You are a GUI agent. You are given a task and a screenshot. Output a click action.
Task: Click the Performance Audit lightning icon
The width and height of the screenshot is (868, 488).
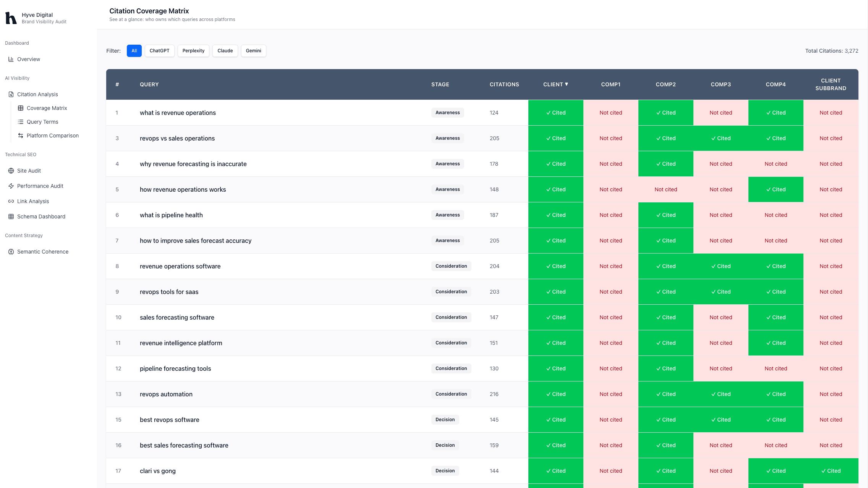pos(11,186)
